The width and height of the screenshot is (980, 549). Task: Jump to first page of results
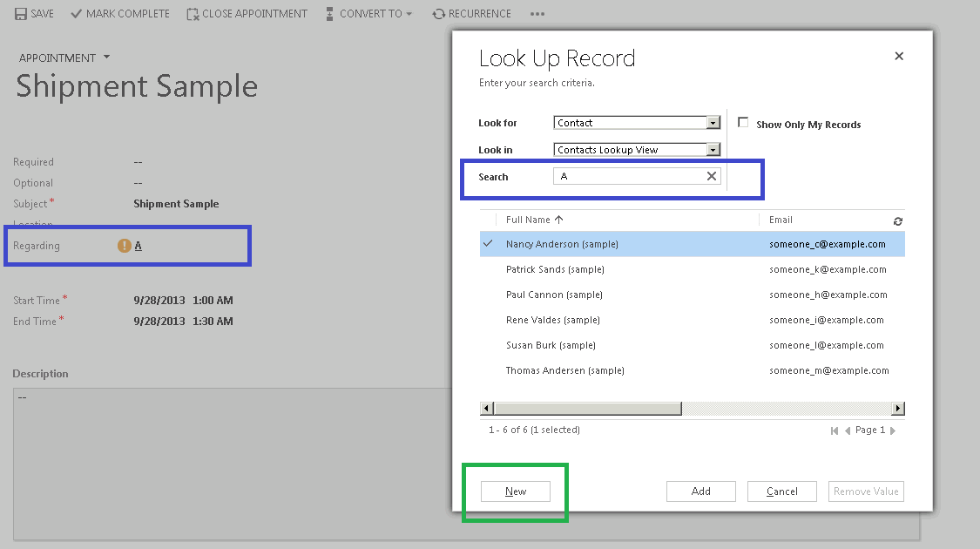point(835,430)
